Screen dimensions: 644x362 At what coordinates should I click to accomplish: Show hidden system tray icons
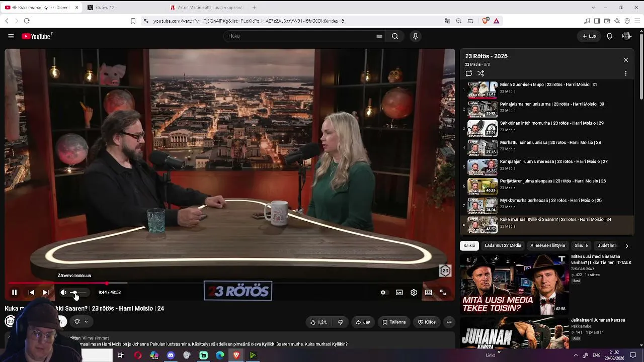pyautogui.click(x=576, y=355)
